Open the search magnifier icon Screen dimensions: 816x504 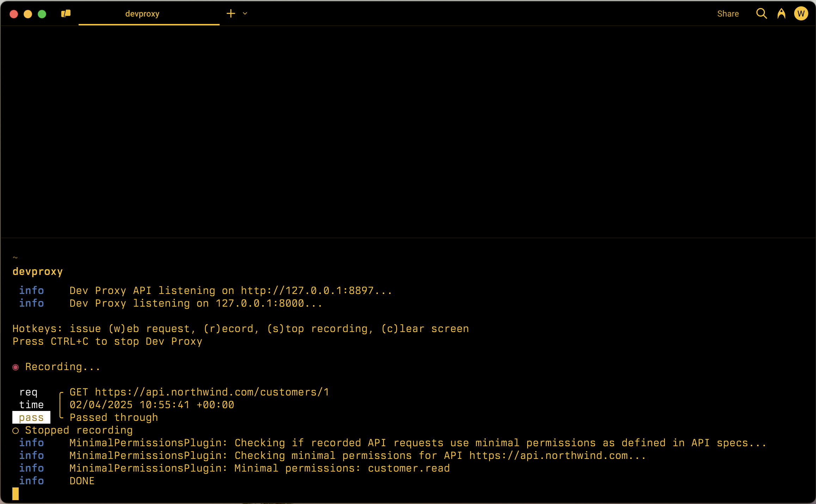click(761, 14)
